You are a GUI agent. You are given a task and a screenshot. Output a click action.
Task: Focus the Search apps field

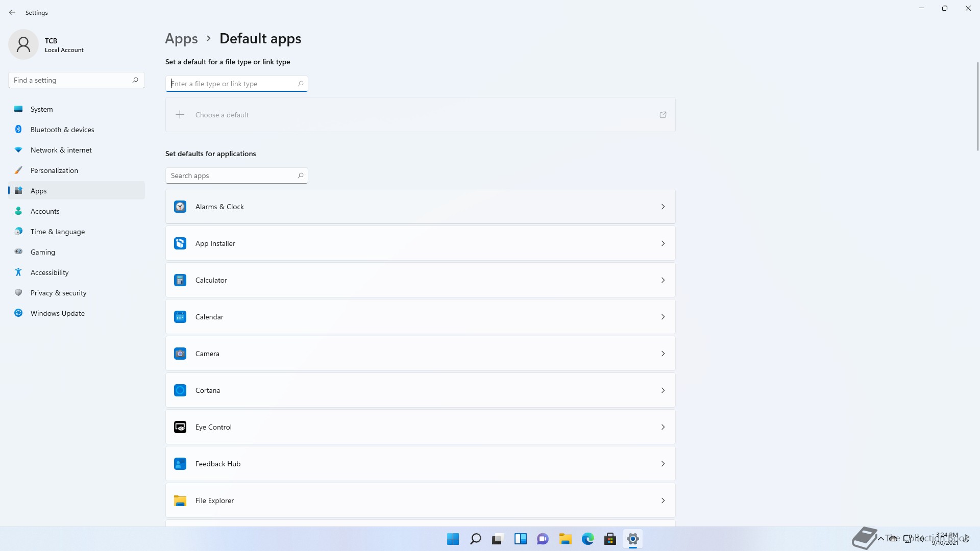pos(236,176)
